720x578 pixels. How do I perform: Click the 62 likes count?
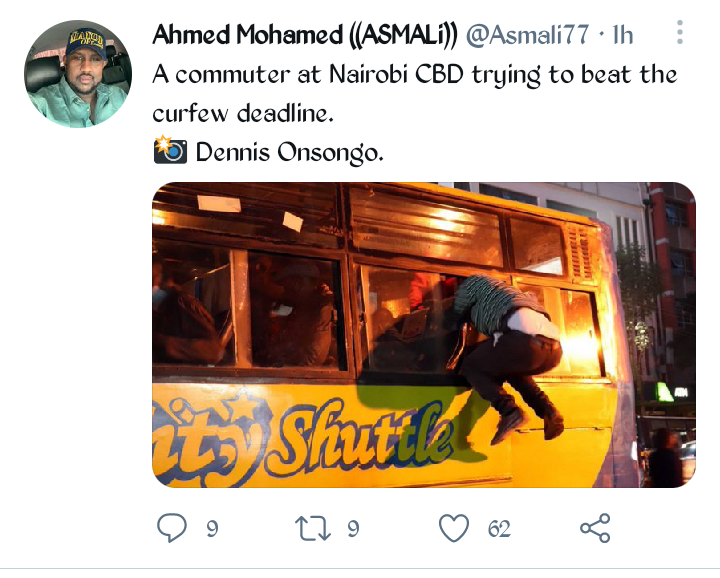point(499,529)
